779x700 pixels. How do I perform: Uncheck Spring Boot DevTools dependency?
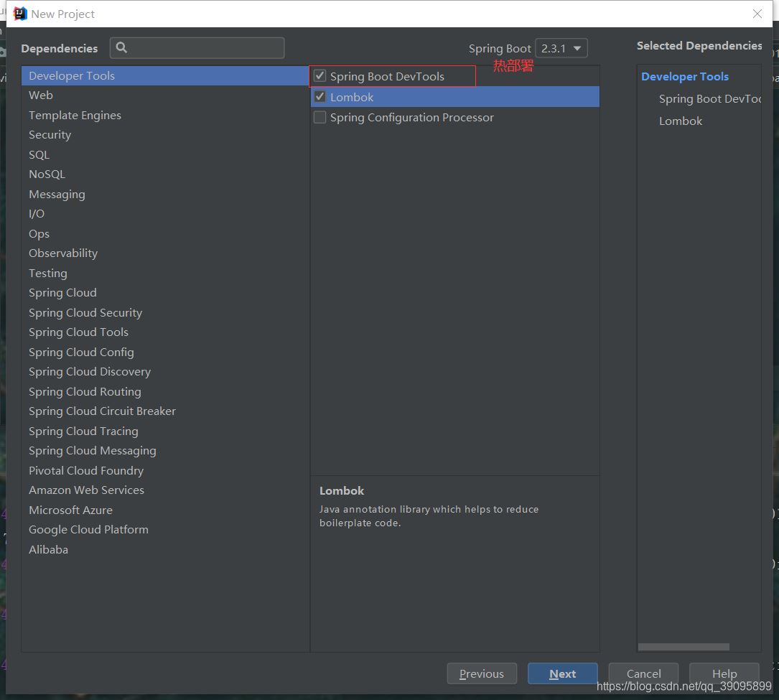tap(320, 76)
